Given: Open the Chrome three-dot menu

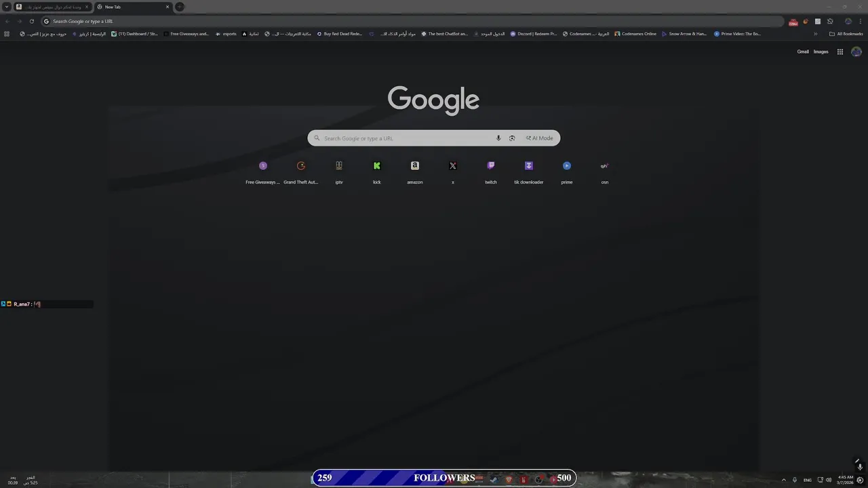Looking at the screenshot, I should [x=860, y=21].
